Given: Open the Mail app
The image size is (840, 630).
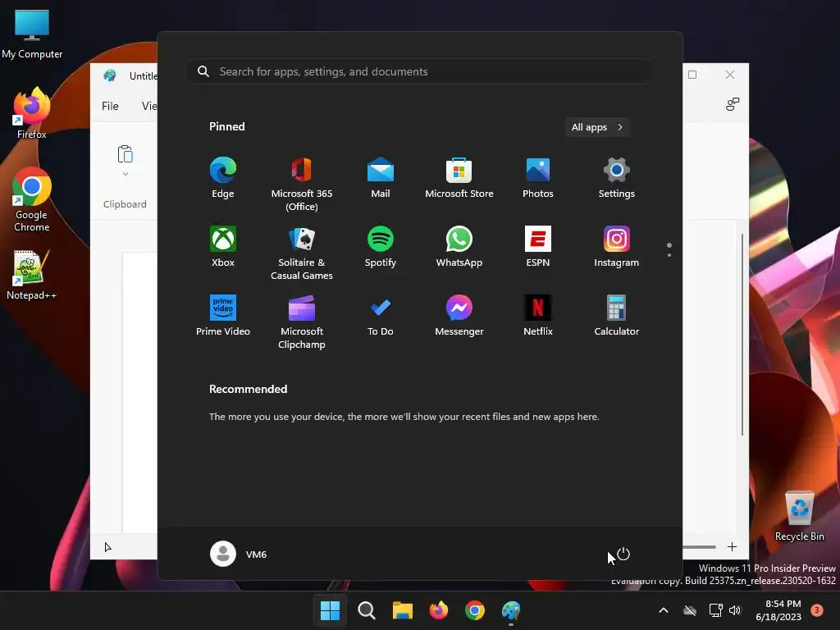Looking at the screenshot, I should point(381,178).
